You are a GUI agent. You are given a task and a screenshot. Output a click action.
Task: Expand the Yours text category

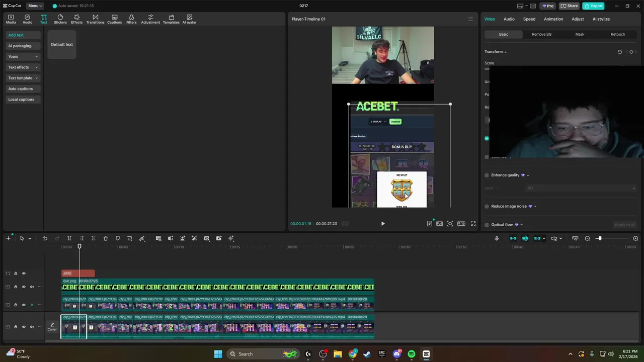pyautogui.click(x=36, y=57)
